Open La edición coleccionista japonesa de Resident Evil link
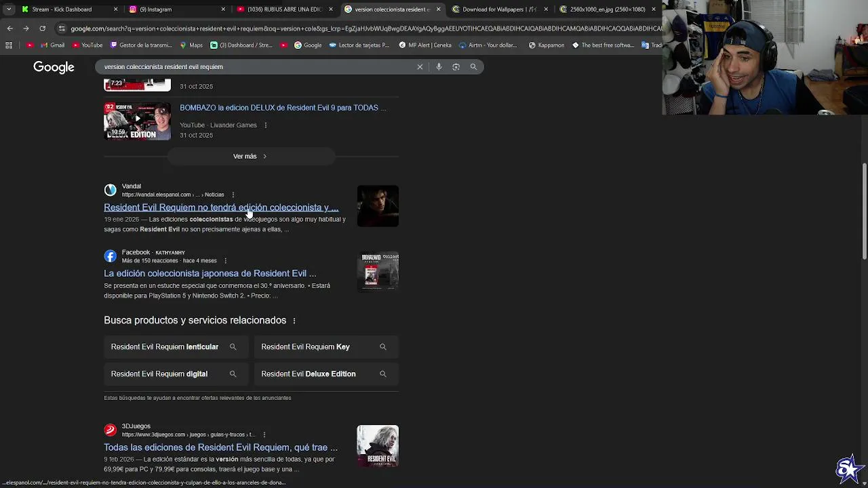 [x=210, y=273]
